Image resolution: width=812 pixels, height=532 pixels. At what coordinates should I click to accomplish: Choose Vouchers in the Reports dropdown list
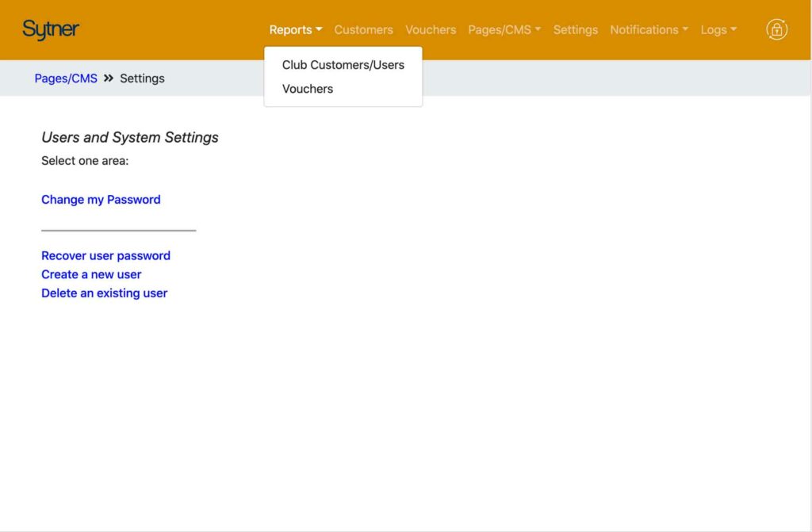pos(308,89)
